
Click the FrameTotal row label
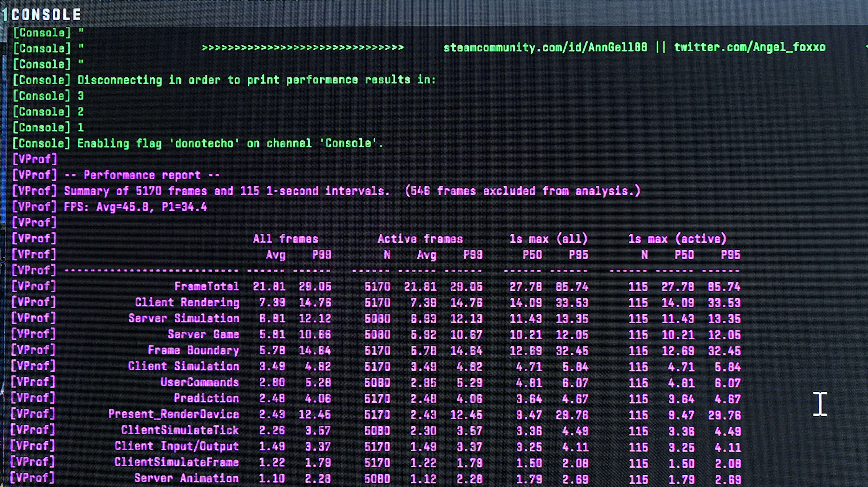pos(207,287)
